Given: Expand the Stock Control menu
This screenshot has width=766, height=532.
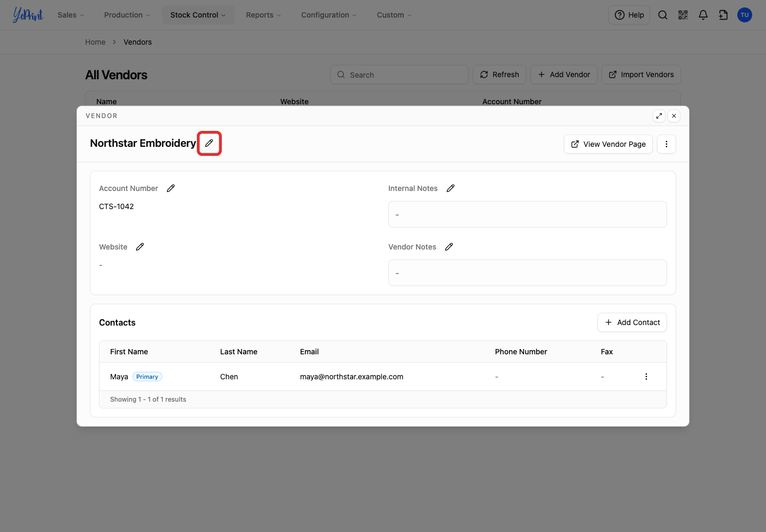Looking at the screenshot, I should (198, 15).
